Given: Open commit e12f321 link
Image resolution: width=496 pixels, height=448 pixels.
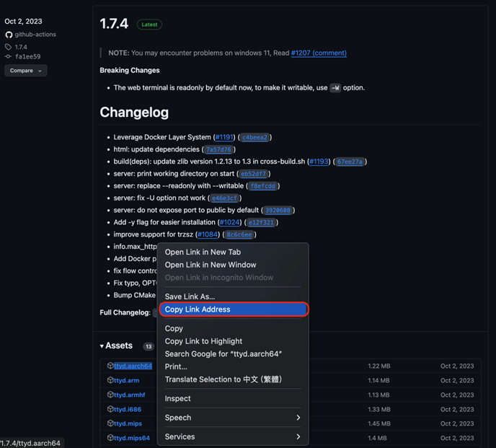Looking at the screenshot, I should click(x=261, y=223).
